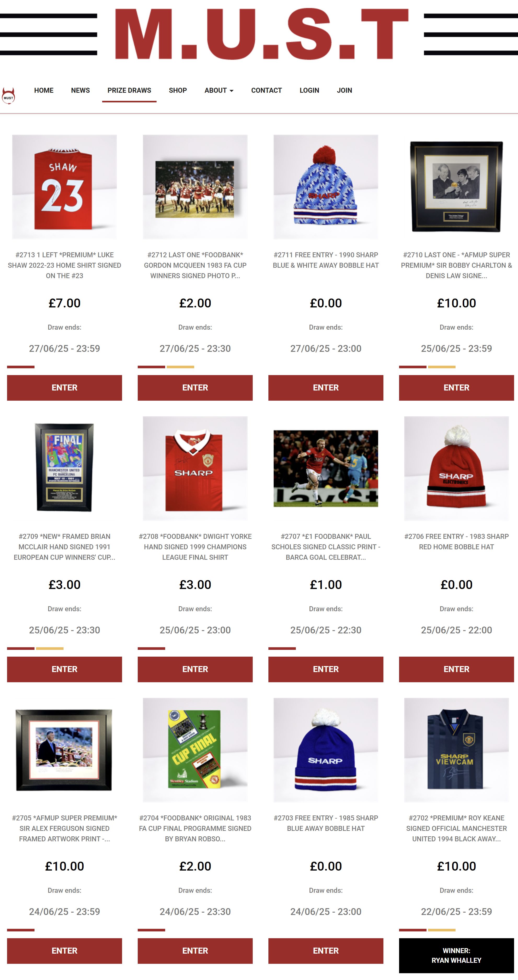View the Luke Shaw signed shirt image
Viewport: 518px width, 980px height.
[x=64, y=187]
